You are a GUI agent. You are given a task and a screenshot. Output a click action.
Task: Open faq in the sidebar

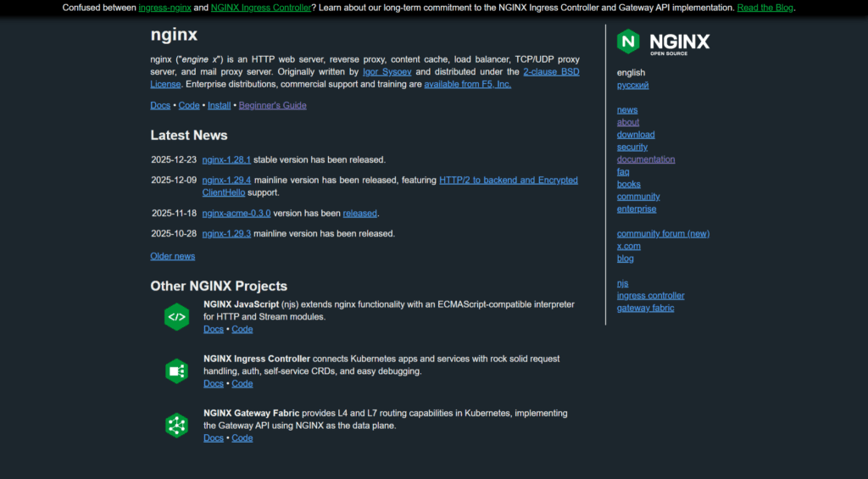pyautogui.click(x=623, y=171)
